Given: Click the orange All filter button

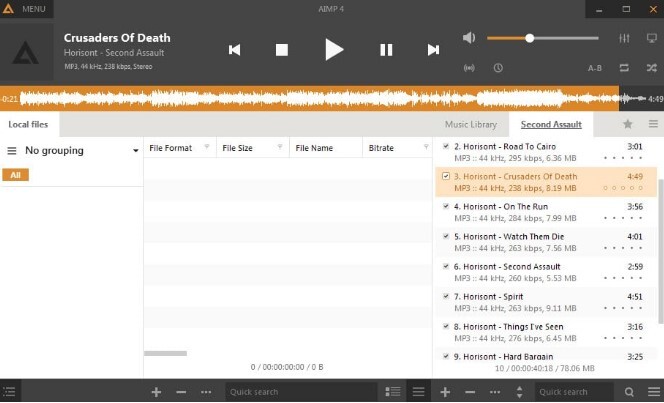Looking at the screenshot, I should tap(14, 175).
